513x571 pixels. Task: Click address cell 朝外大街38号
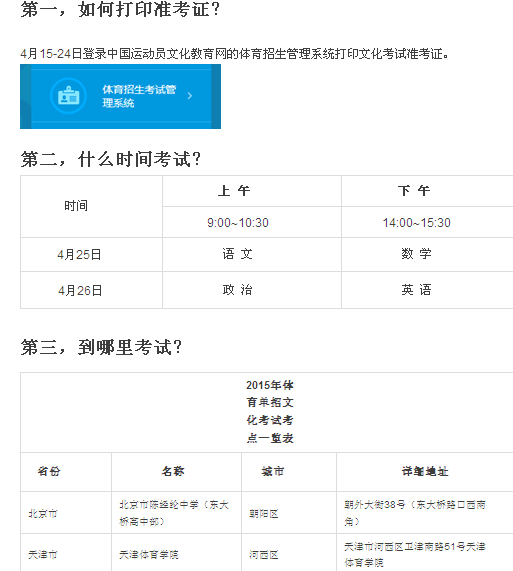pyautogui.click(x=425, y=513)
